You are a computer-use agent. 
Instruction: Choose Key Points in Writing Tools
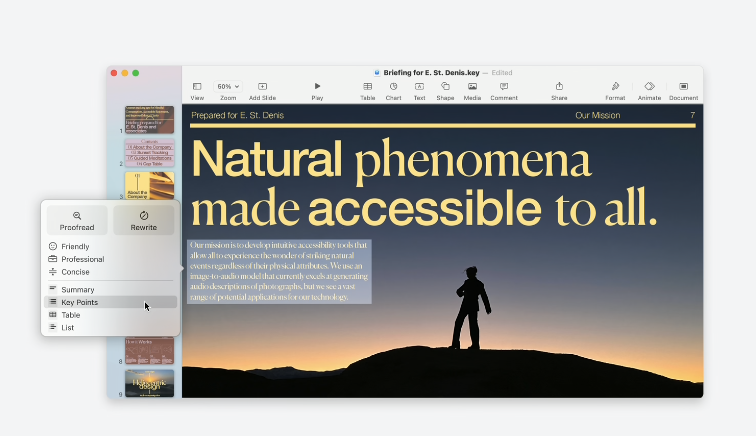[x=80, y=302]
